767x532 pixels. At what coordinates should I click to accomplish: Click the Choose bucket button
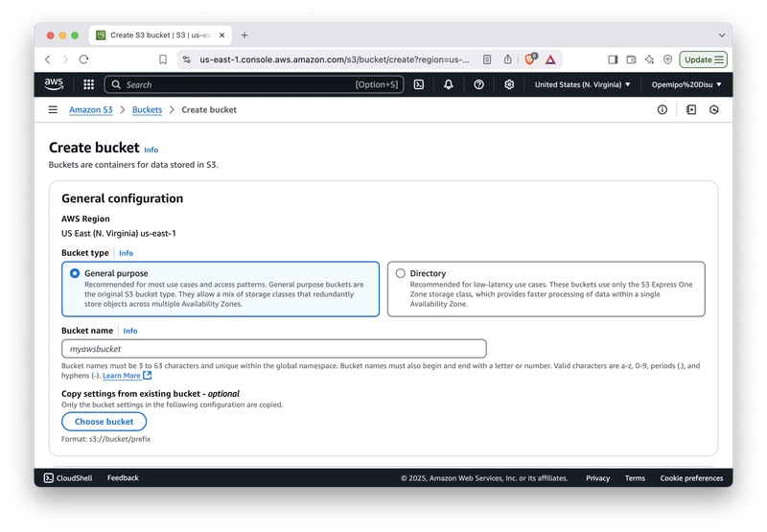point(105,422)
